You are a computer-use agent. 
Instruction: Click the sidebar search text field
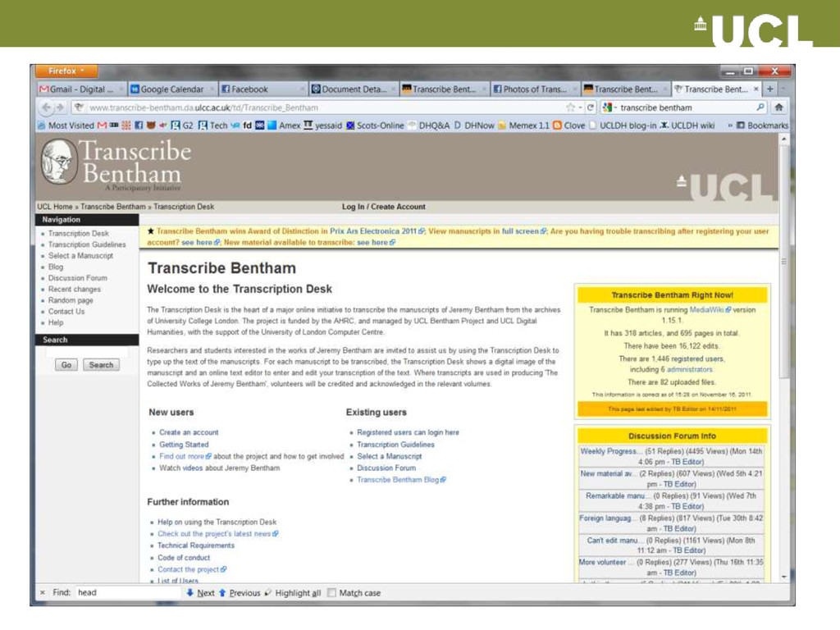(87, 352)
